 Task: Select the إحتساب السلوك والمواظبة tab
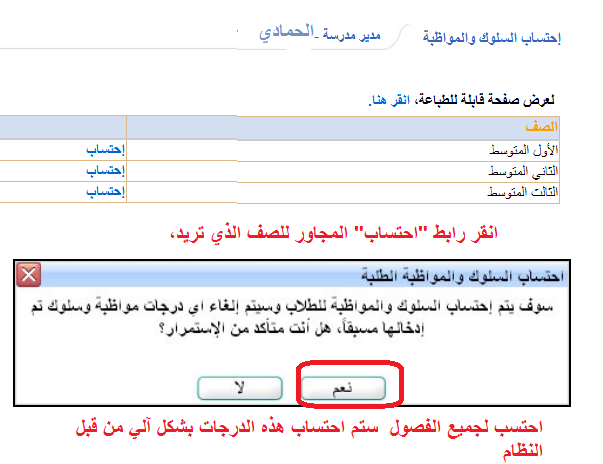click(491, 38)
